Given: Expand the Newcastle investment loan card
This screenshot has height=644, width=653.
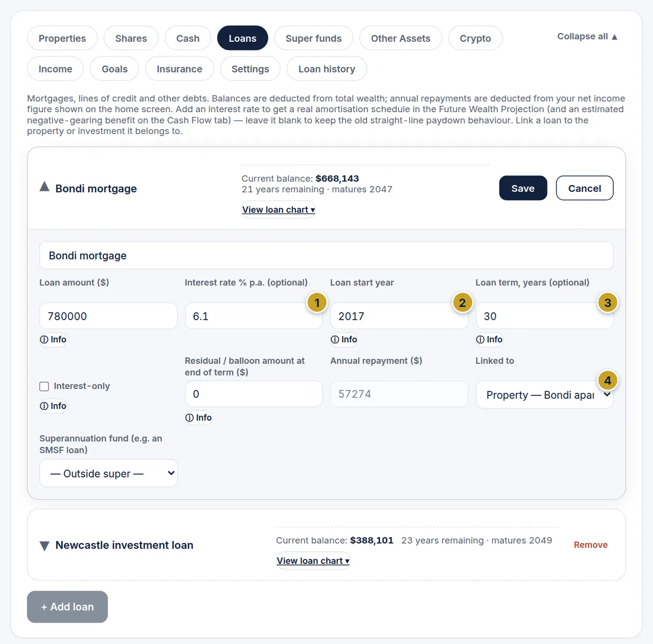Looking at the screenshot, I should point(44,546).
